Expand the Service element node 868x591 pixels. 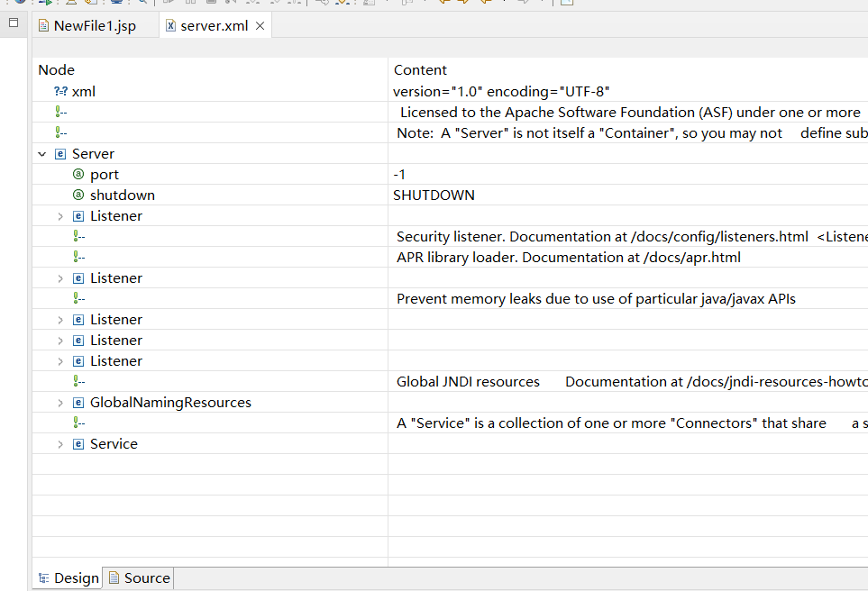coord(60,445)
